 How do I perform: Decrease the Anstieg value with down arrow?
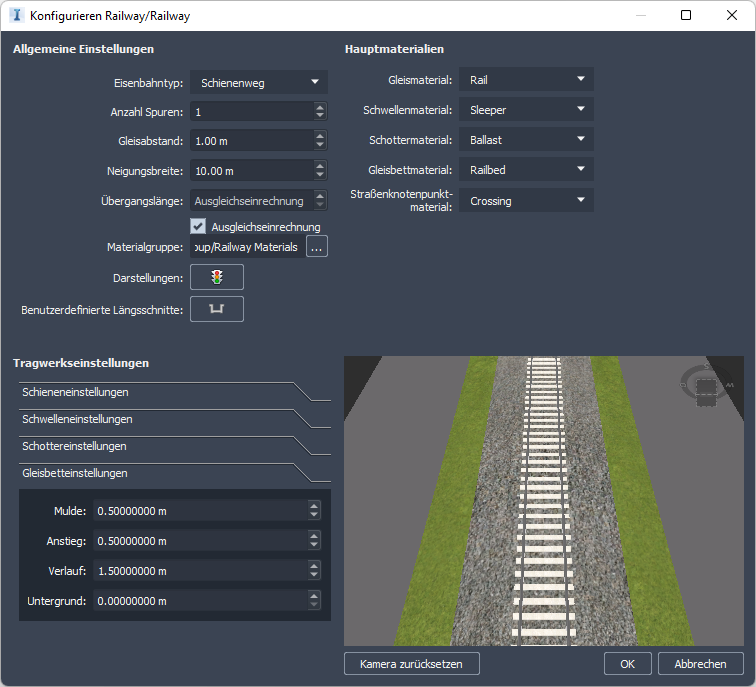coord(314,545)
